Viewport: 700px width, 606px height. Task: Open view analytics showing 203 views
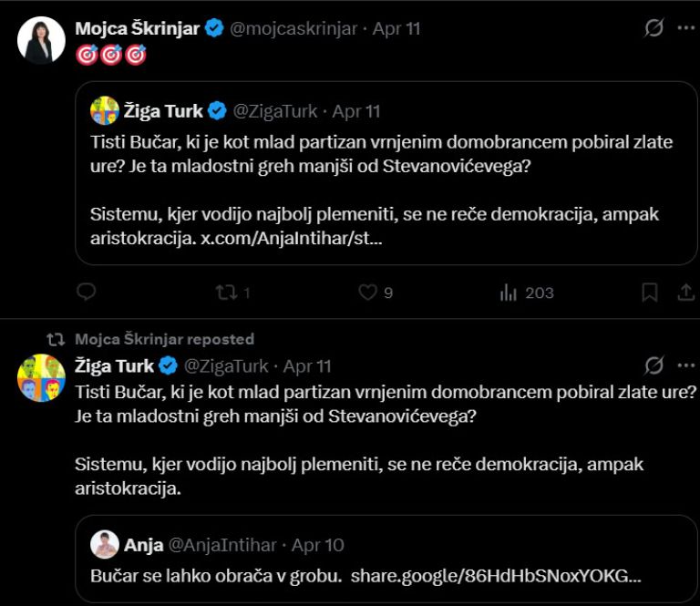[x=527, y=293]
